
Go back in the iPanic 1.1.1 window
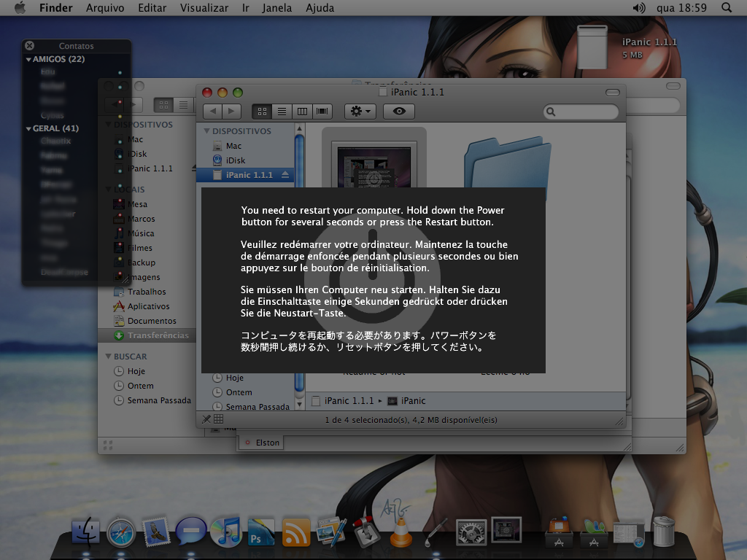coord(212,112)
